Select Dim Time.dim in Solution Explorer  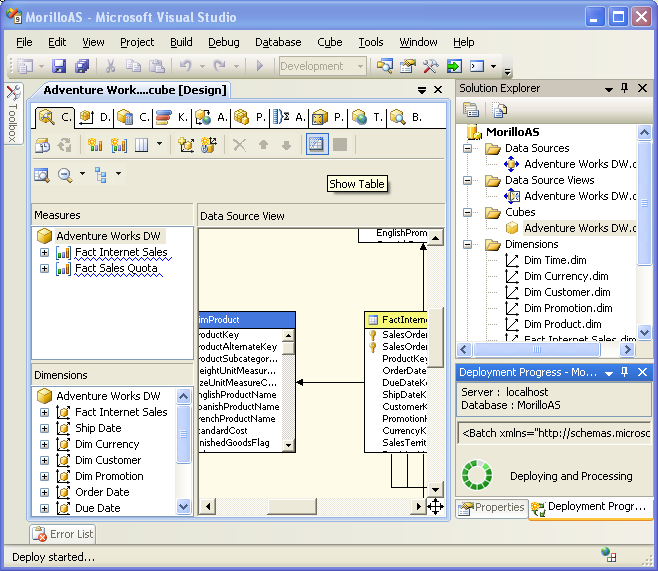tap(555, 261)
